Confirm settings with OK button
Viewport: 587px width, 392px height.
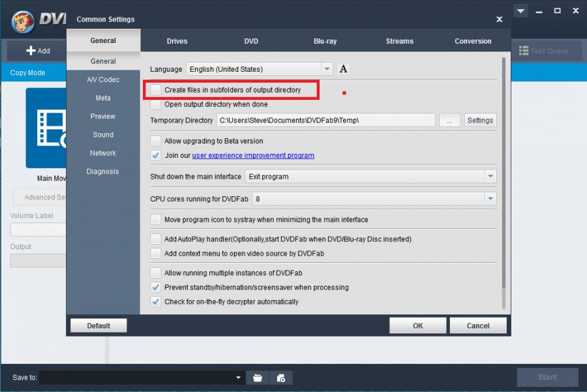[418, 325]
